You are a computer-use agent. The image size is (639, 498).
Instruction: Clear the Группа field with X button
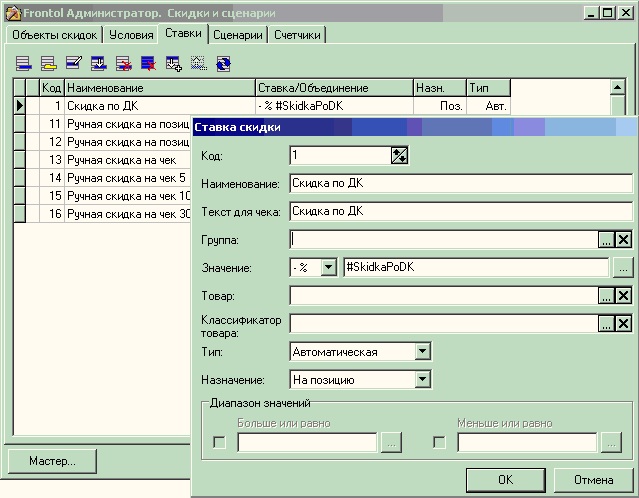[624, 240]
